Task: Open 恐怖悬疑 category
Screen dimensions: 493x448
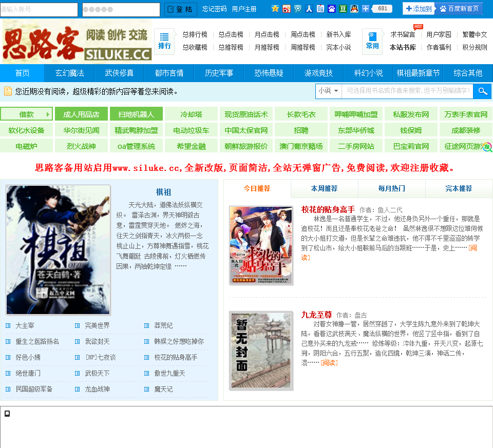Action: pos(269,73)
